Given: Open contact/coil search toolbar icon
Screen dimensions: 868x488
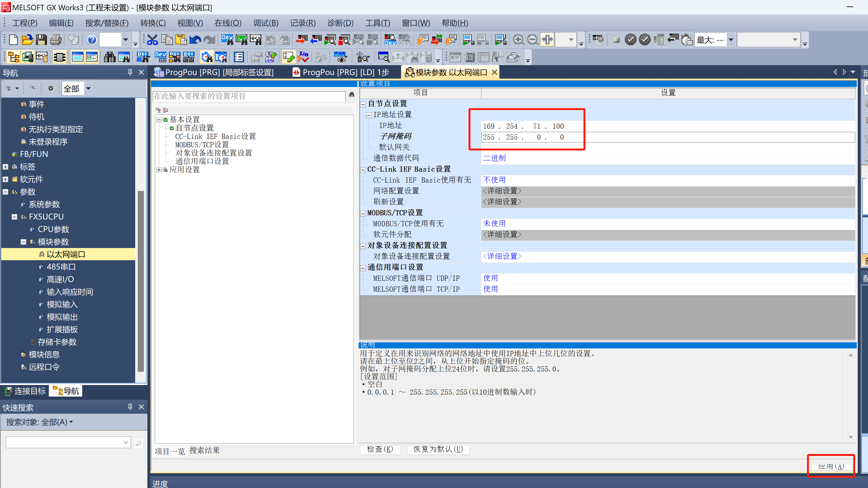Looking at the screenshot, I should pyautogui.click(x=255, y=40).
